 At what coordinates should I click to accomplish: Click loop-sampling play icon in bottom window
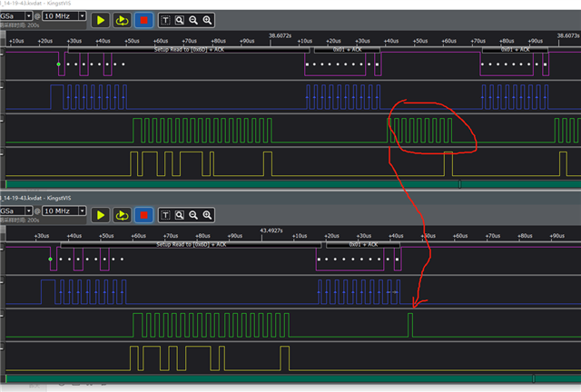coord(122,215)
